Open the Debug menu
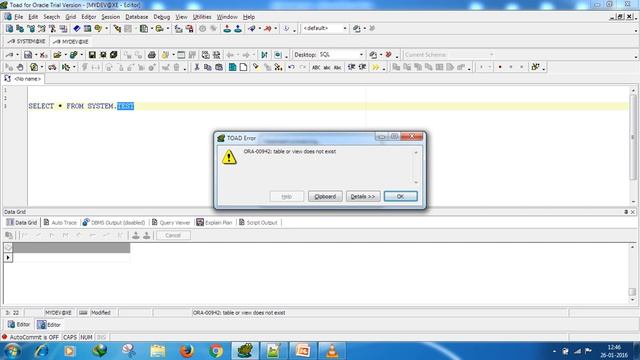Image resolution: width=640 pixels, height=360 pixels. 162,17
